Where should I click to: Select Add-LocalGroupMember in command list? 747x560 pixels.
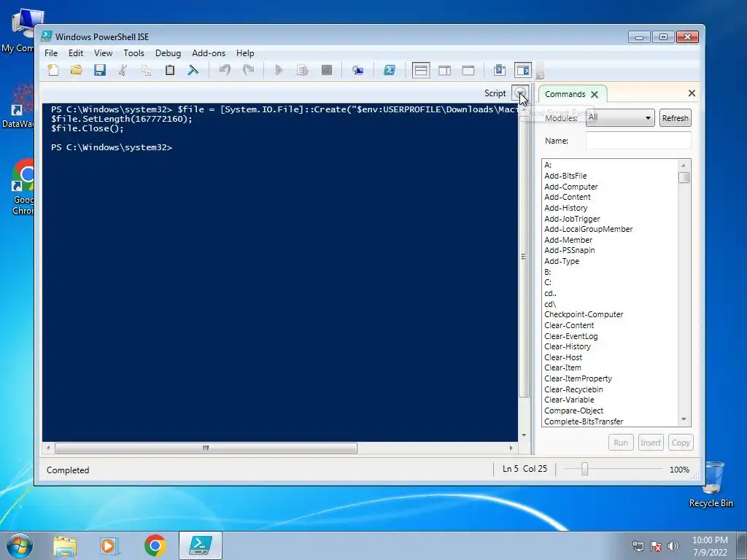click(x=589, y=229)
